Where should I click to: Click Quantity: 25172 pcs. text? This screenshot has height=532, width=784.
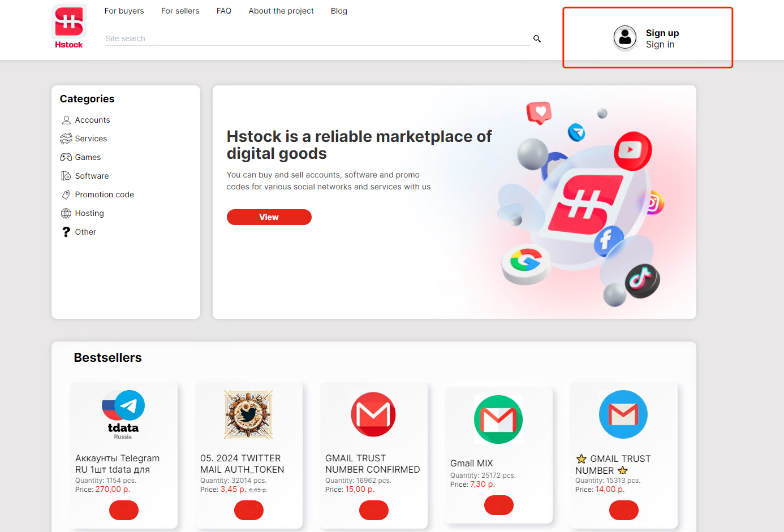click(x=483, y=475)
